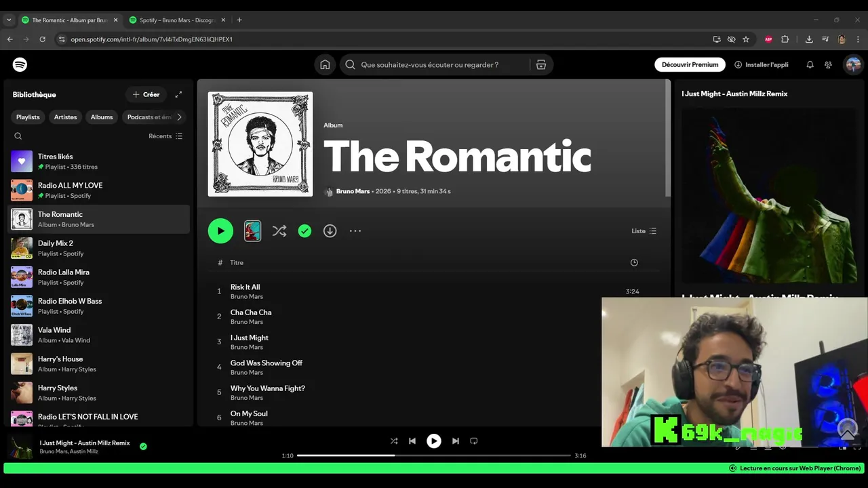
Task: Toggle liked checkmark for now playing track
Action: pyautogui.click(x=143, y=446)
